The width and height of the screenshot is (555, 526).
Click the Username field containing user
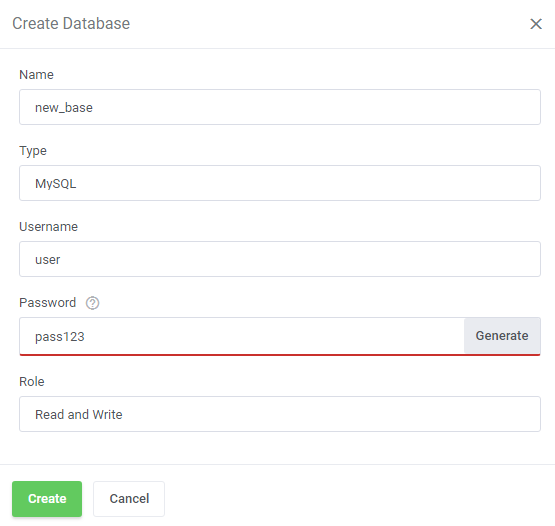280,259
